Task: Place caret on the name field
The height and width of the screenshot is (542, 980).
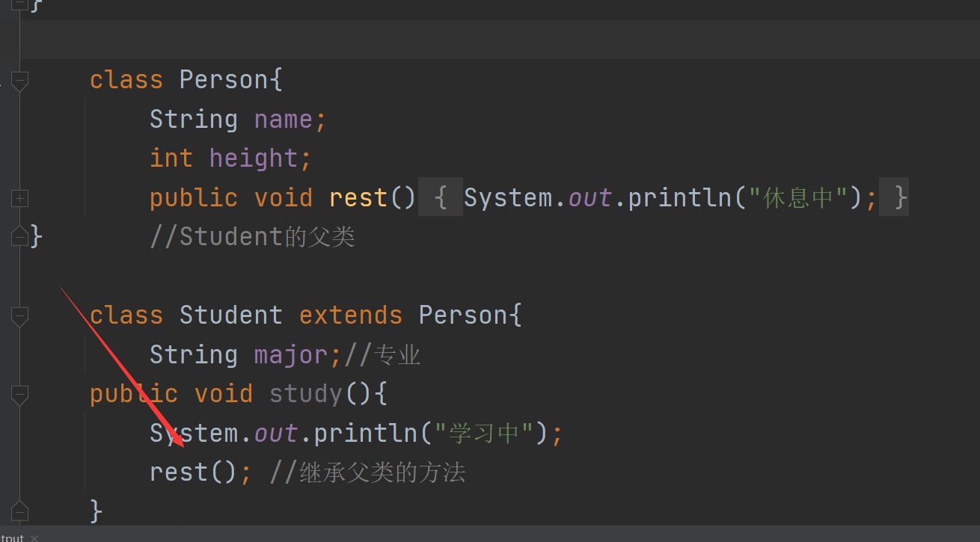Action: [283, 120]
